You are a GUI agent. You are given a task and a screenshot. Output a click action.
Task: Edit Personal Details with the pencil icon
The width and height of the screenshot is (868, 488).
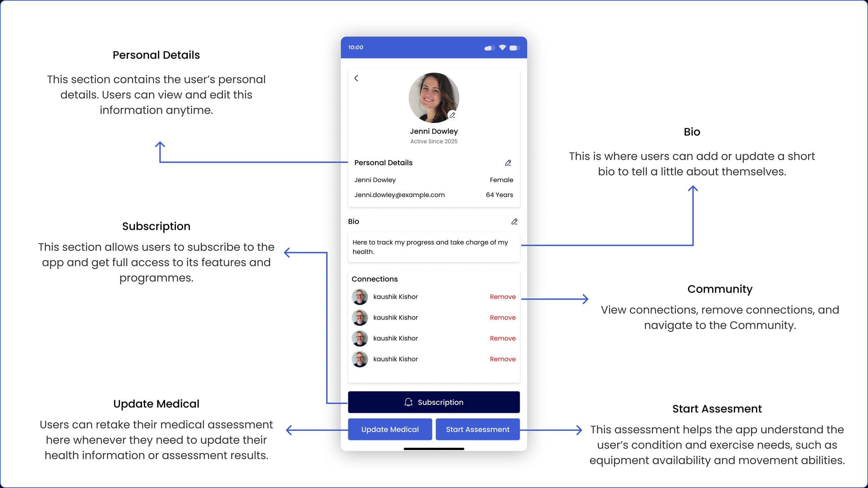point(508,163)
